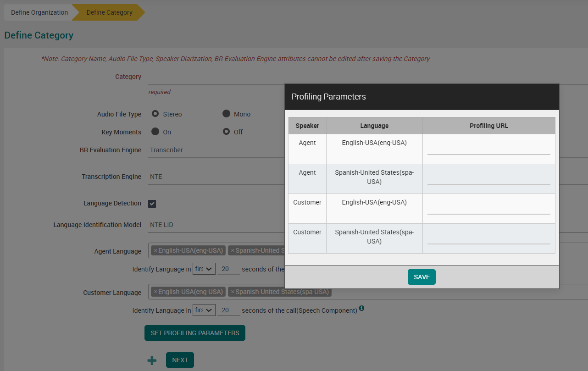Go to Define Organization step
This screenshot has width=588, height=371.
(39, 12)
